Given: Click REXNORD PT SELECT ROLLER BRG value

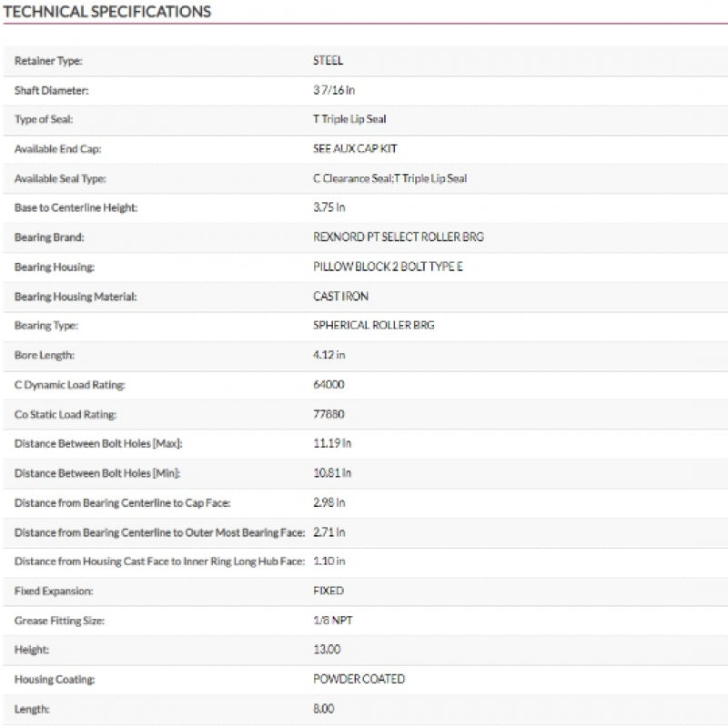Looking at the screenshot, I should pyautogui.click(x=398, y=237).
